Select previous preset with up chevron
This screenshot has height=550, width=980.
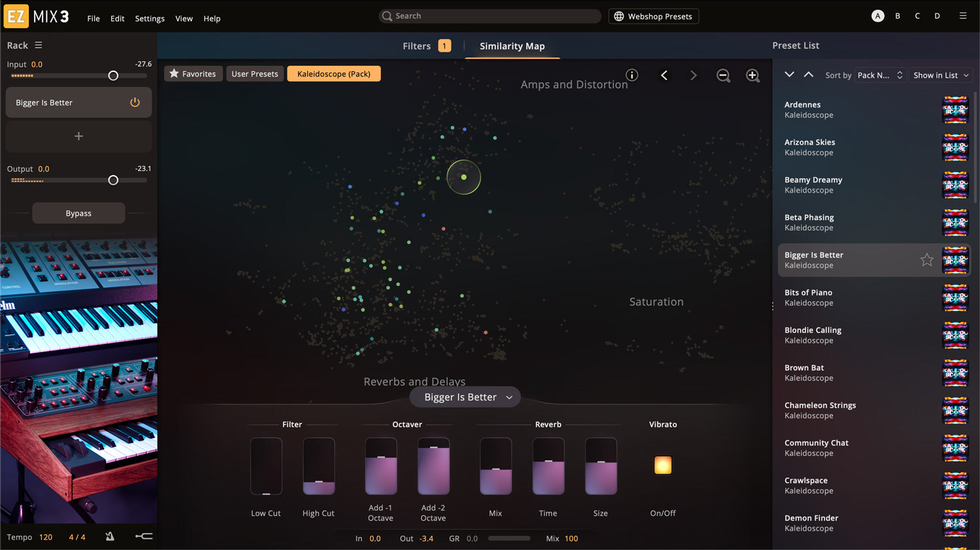(808, 74)
